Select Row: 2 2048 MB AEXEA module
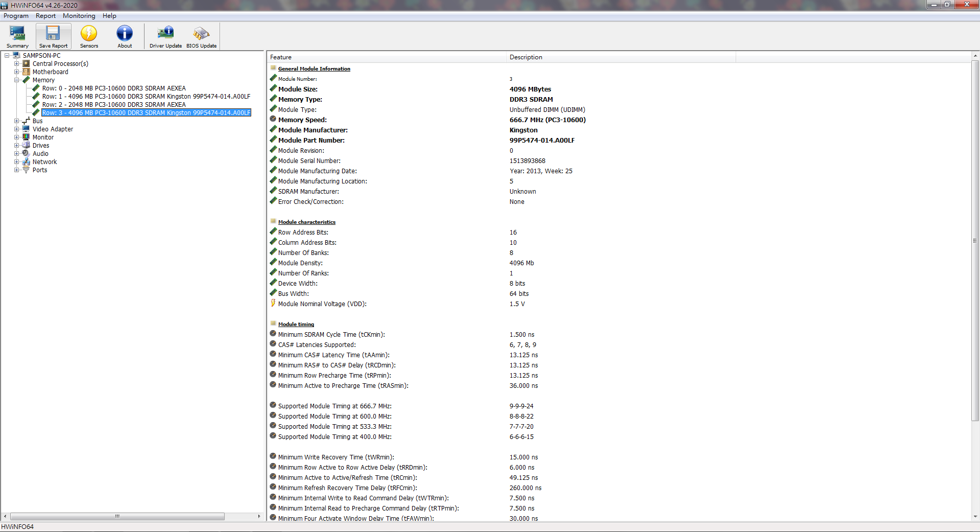Screen dimensions: 980x532 pos(114,105)
